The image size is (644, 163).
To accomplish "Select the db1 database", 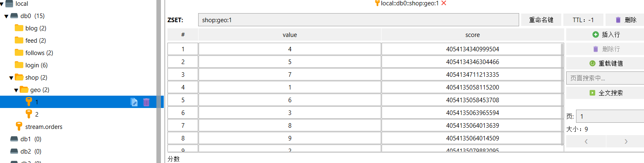I will tap(26, 139).
